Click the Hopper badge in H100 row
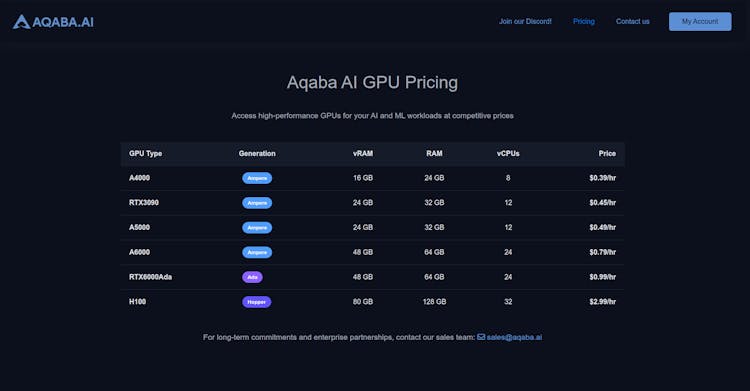750x391 pixels. coord(256,302)
